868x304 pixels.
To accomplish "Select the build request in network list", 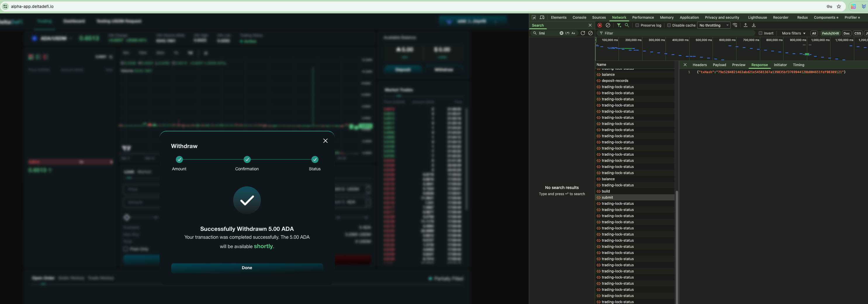I will pyautogui.click(x=606, y=191).
